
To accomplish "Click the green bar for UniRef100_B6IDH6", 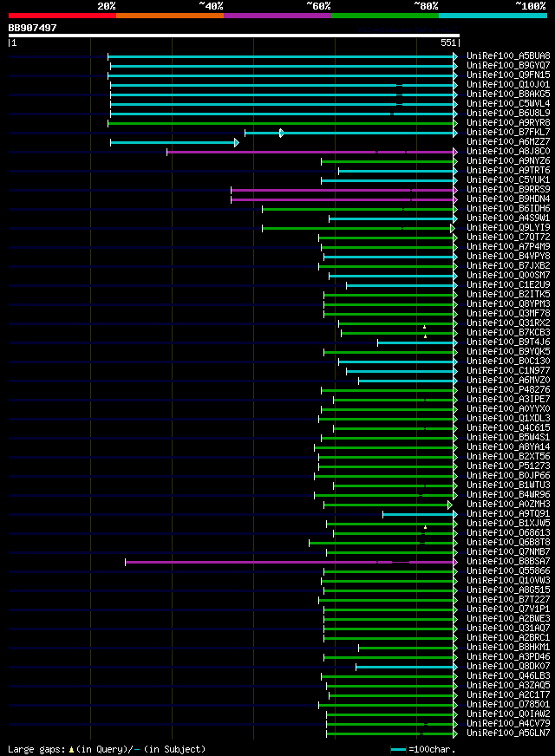I will point(358,210).
